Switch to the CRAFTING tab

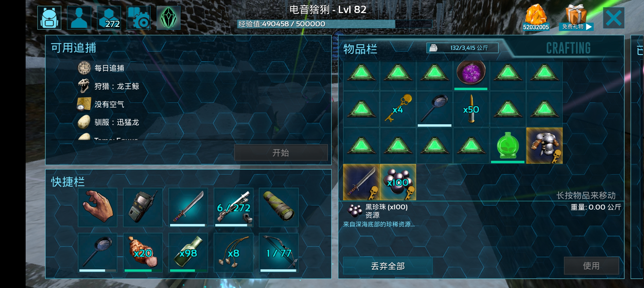point(568,48)
